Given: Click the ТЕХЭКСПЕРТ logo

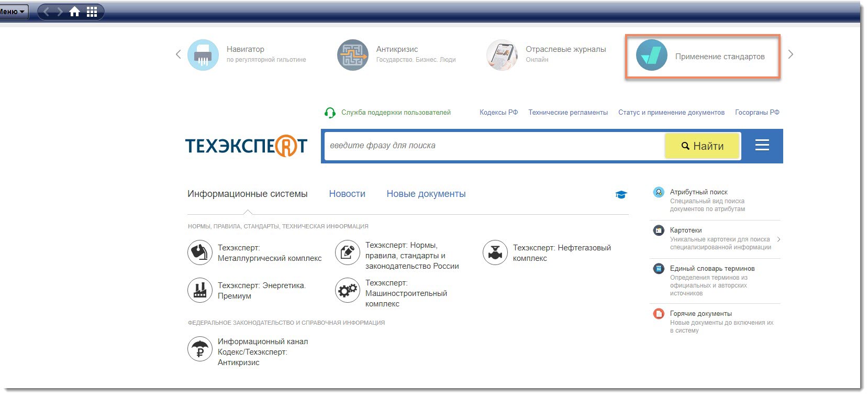Looking at the screenshot, I should 246,146.
